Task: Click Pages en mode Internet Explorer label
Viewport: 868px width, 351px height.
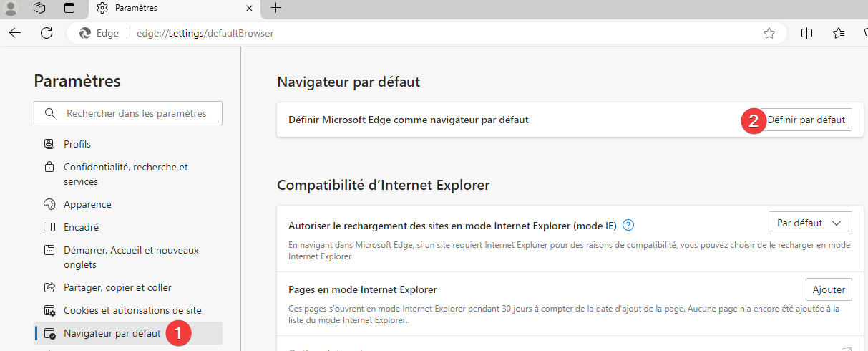Action: pyautogui.click(x=363, y=289)
